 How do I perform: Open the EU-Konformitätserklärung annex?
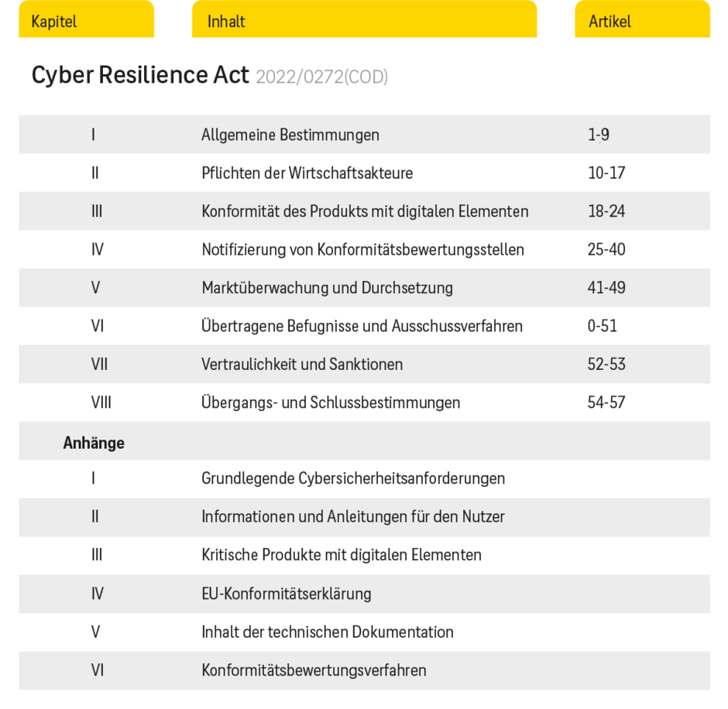coord(287,594)
